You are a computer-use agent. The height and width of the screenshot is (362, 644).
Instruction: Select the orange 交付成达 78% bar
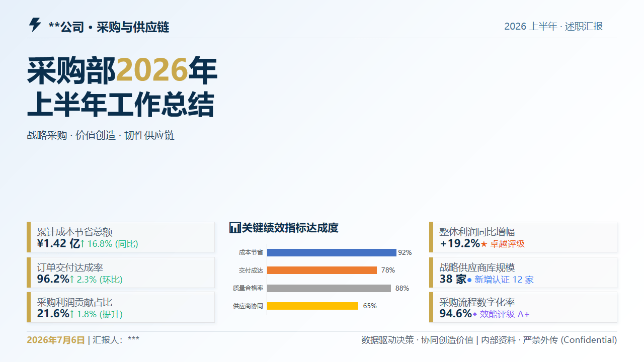click(x=322, y=270)
